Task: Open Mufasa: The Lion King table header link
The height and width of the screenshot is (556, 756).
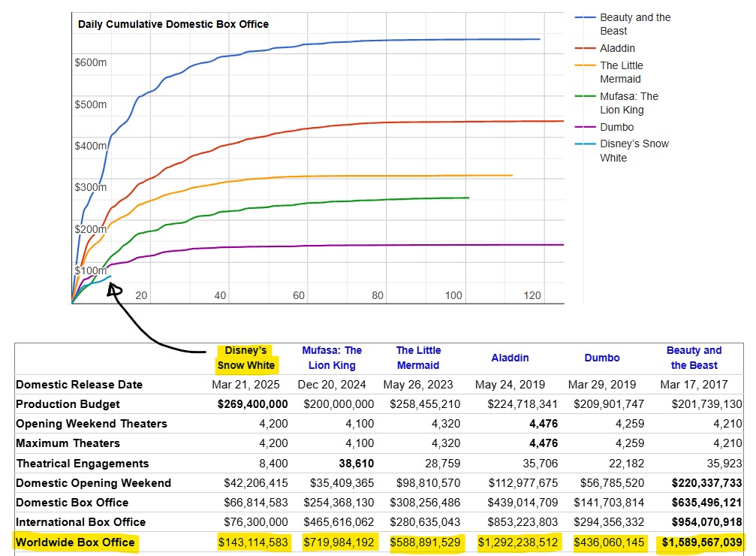Action: [x=332, y=358]
